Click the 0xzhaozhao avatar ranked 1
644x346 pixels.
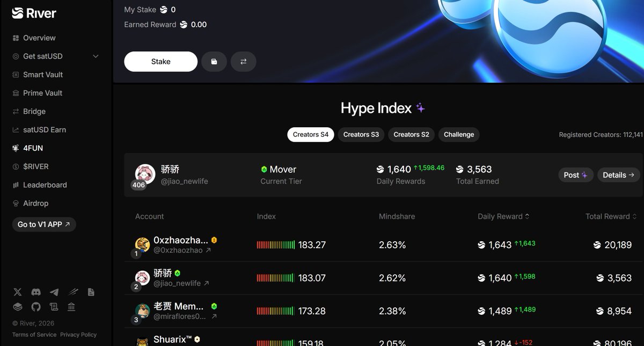pyautogui.click(x=142, y=244)
